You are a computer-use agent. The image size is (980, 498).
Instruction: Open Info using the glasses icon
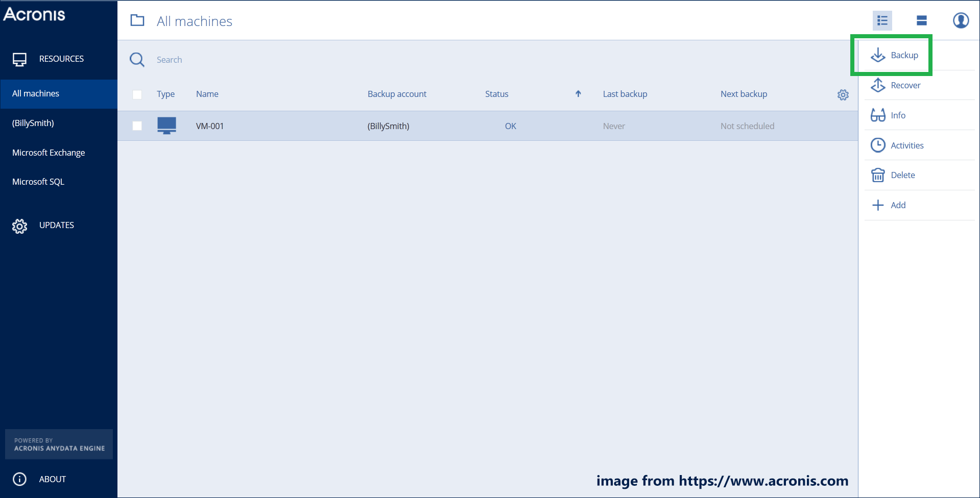click(878, 115)
